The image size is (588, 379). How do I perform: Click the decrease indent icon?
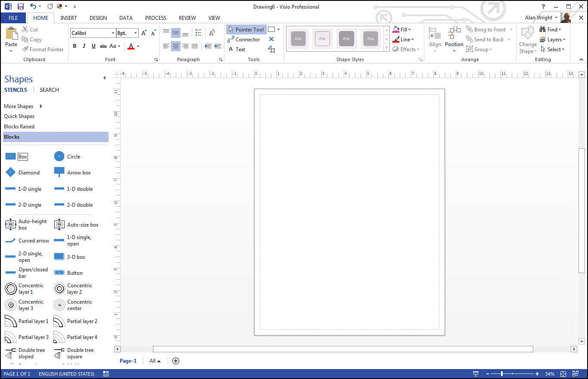[208, 46]
